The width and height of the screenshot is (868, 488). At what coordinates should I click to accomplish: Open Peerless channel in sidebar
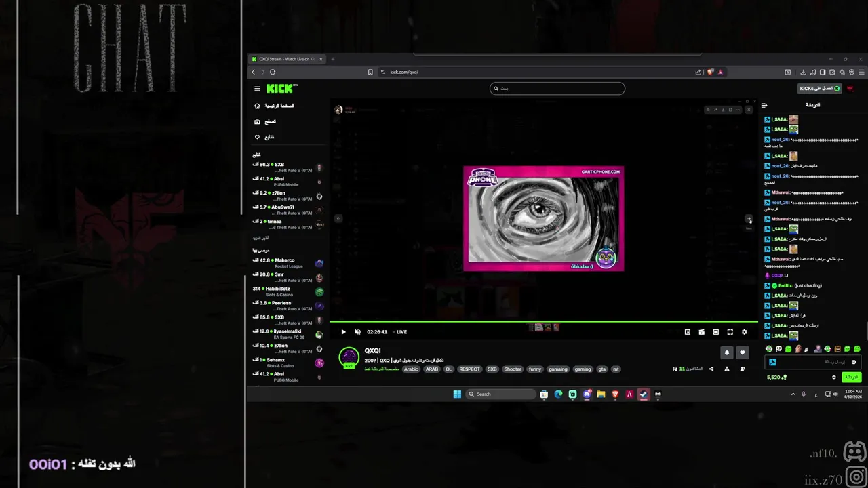point(288,306)
